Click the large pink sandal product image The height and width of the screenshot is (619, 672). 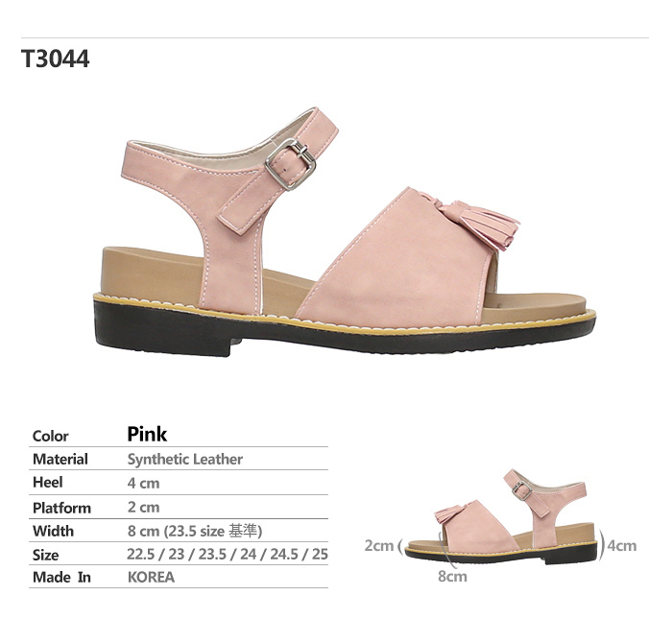coord(345,231)
